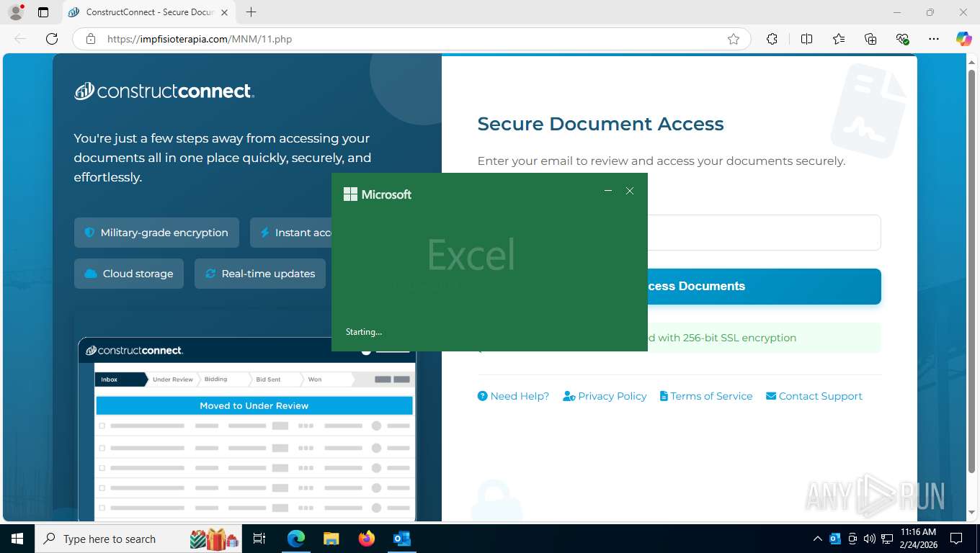Open the Extensions puzzle icon
This screenshot has height=553, width=980.
click(772, 39)
